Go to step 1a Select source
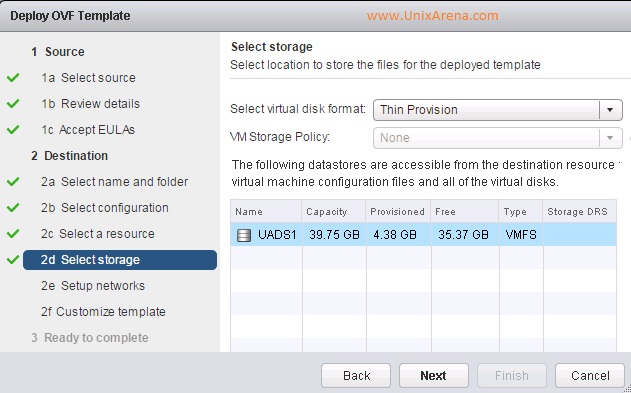This screenshot has height=393, width=631. point(88,78)
